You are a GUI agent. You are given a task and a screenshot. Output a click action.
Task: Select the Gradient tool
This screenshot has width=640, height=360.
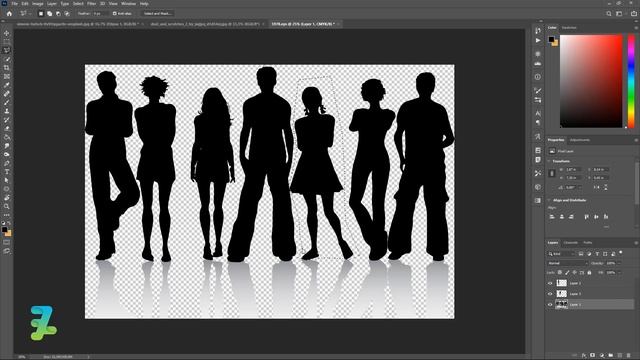pos(7,137)
